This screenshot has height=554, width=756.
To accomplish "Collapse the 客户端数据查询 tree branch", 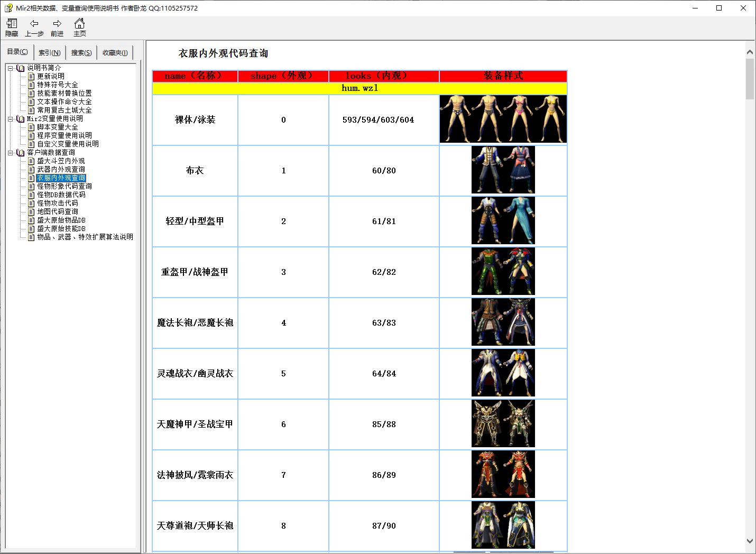I will click(10, 152).
